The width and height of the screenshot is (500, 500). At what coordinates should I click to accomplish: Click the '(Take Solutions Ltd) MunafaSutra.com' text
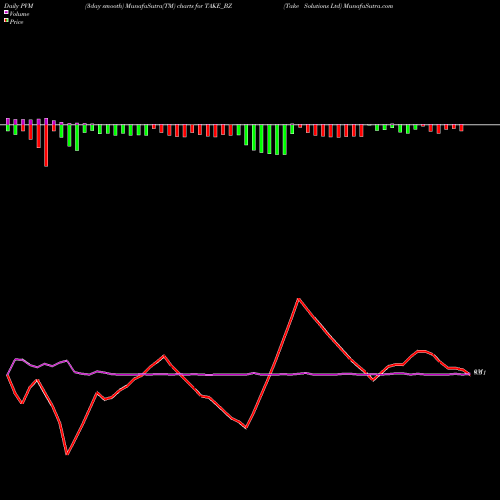(338, 6)
